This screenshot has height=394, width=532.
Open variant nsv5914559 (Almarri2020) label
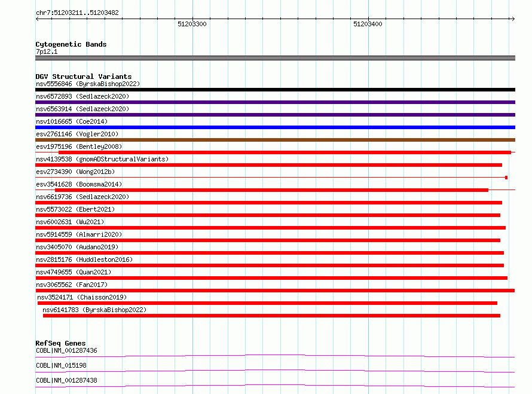point(79,234)
